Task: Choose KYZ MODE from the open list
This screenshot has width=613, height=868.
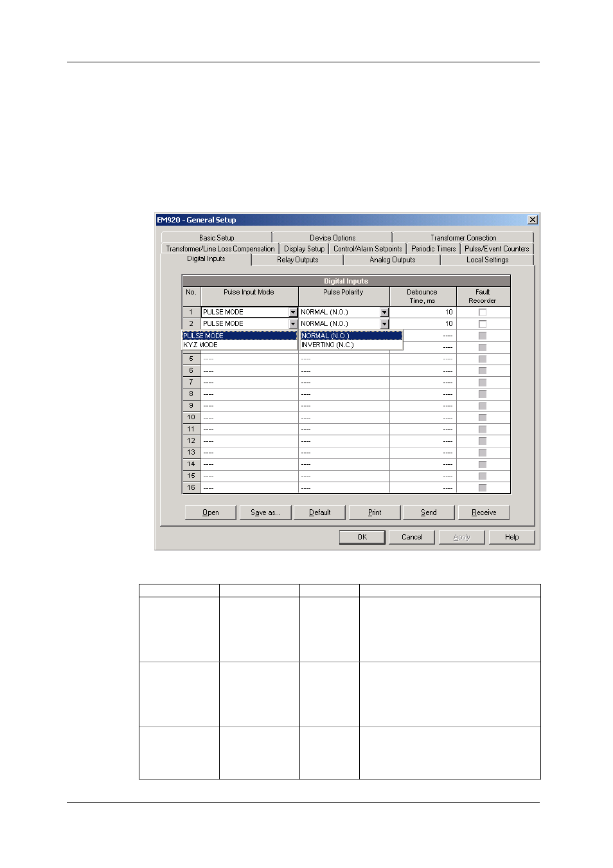Action: point(240,345)
